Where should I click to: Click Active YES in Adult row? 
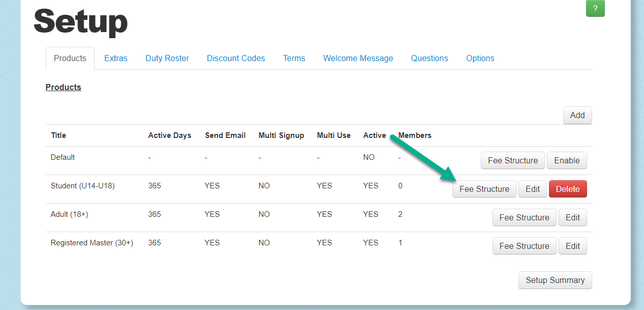tap(371, 214)
